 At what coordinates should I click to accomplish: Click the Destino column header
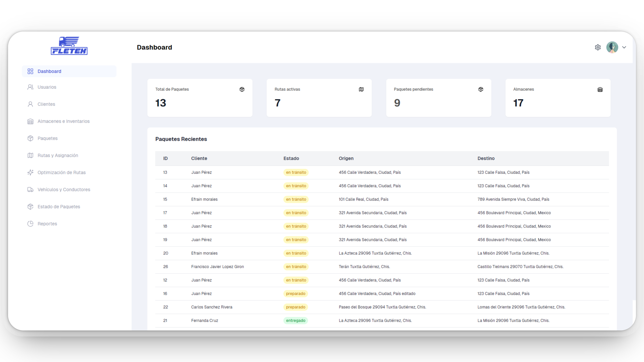(x=486, y=158)
